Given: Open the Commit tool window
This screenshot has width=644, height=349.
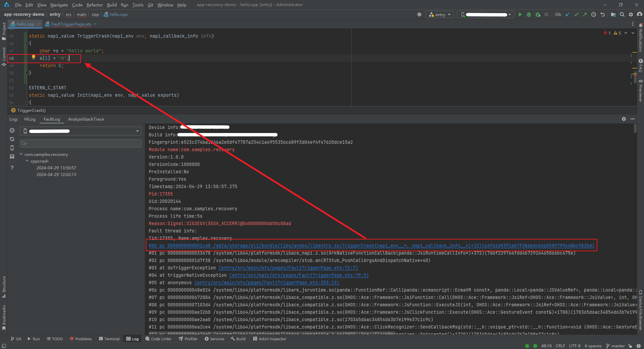Looking at the screenshot, I should (x=4, y=56).
